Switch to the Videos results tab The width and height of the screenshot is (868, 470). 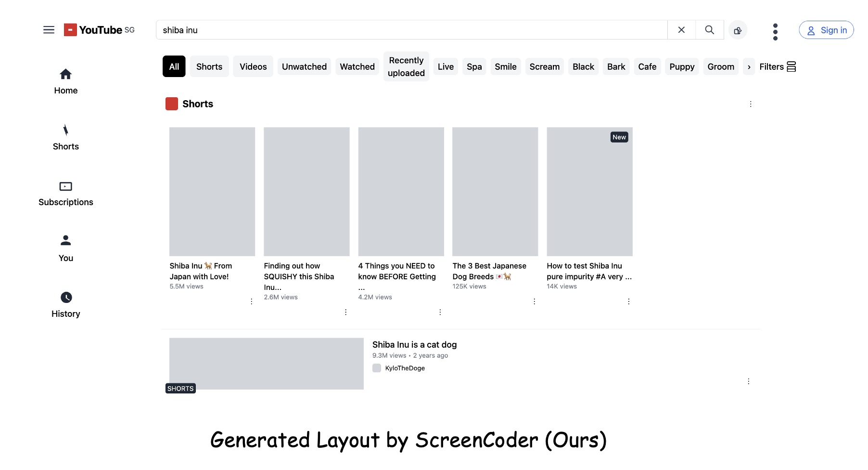pyautogui.click(x=253, y=66)
